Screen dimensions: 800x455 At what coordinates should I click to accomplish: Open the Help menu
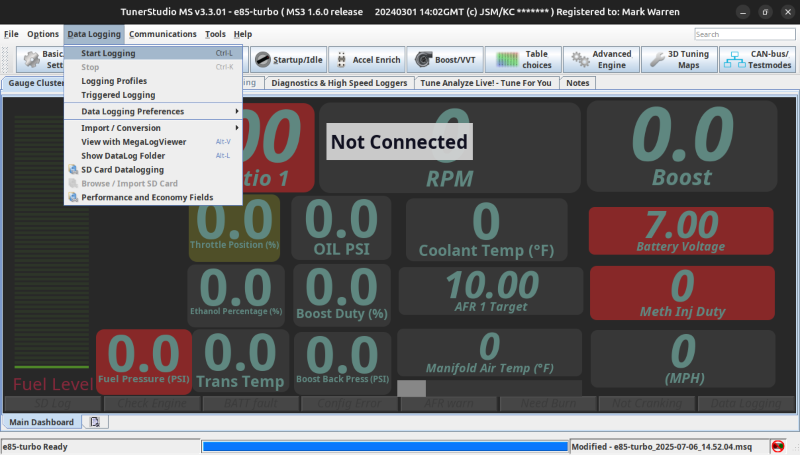point(243,34)
